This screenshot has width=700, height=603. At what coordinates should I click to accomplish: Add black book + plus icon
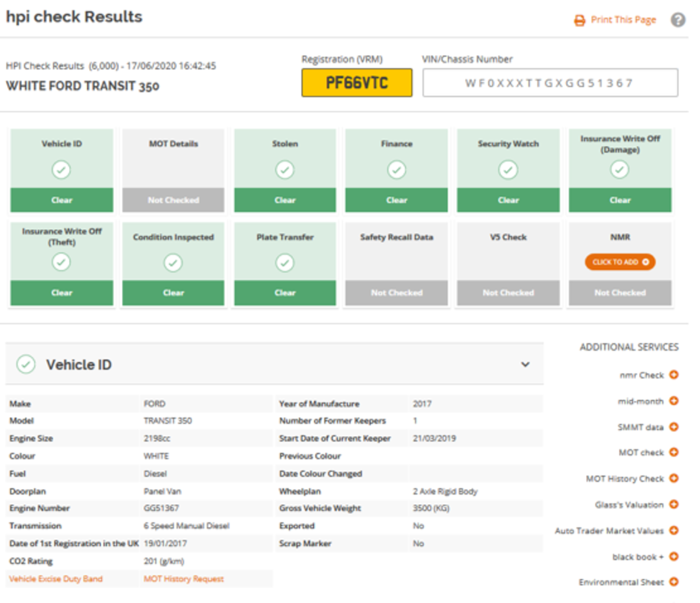tap(674, 556)
